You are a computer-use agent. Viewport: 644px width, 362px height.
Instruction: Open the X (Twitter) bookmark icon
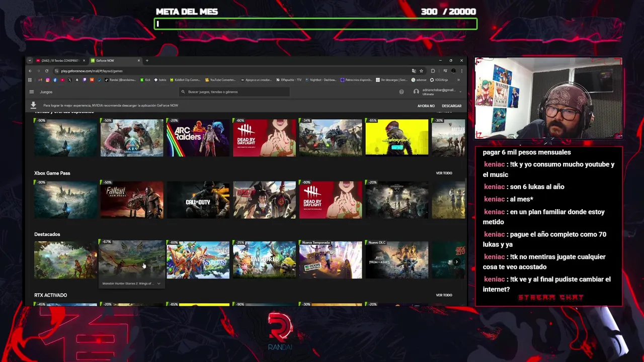tap(69, 80)
